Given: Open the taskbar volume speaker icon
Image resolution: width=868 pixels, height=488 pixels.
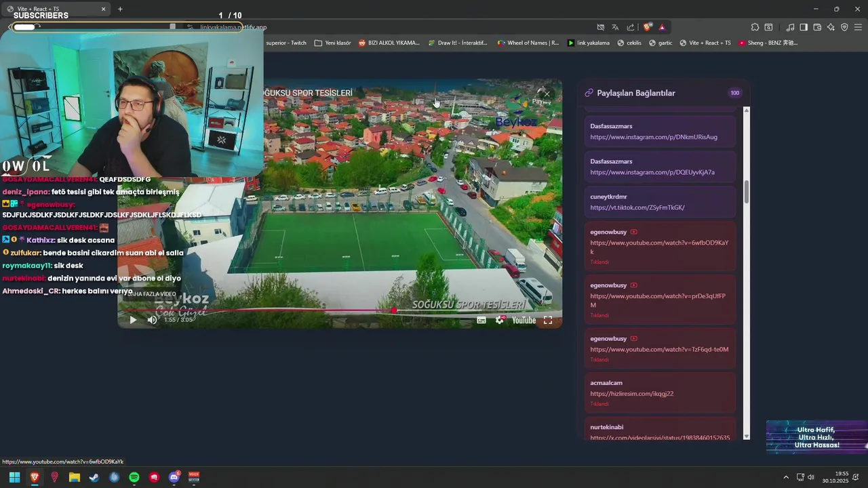Looking at the screenshot, I should click(811, 477).
